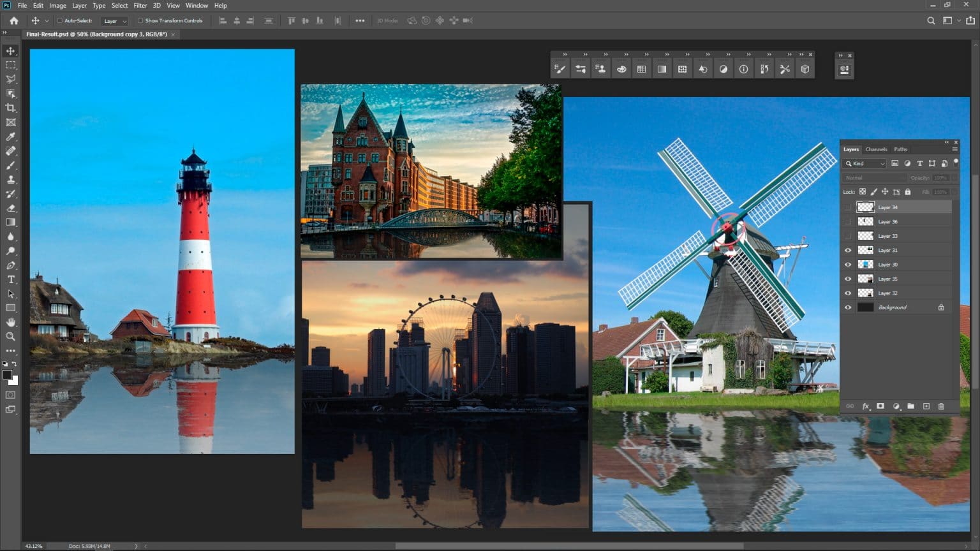This screenshot has width=980, height=551.
Task: Select Layer 30 in Layers panel
Action: (887, 265)
